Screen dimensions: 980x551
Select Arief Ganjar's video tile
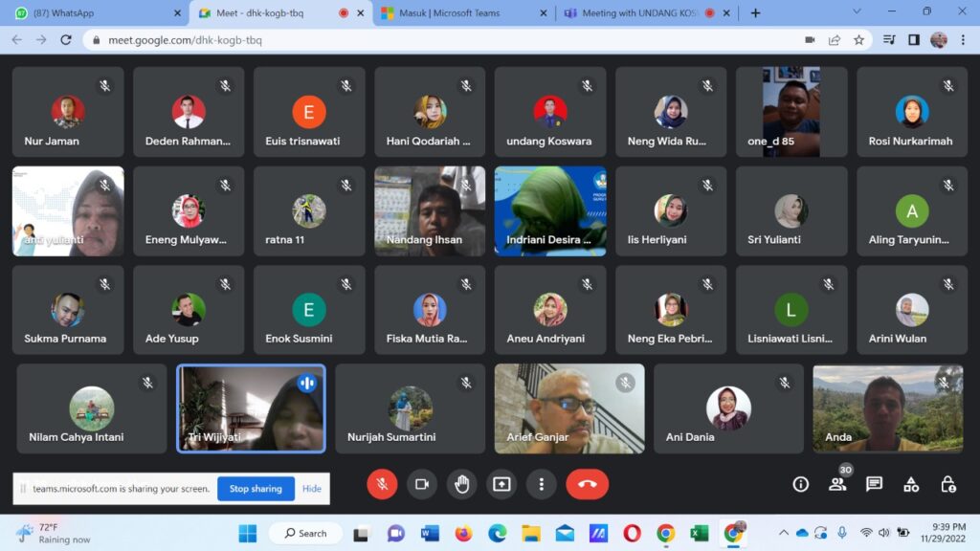coord(569,408)
